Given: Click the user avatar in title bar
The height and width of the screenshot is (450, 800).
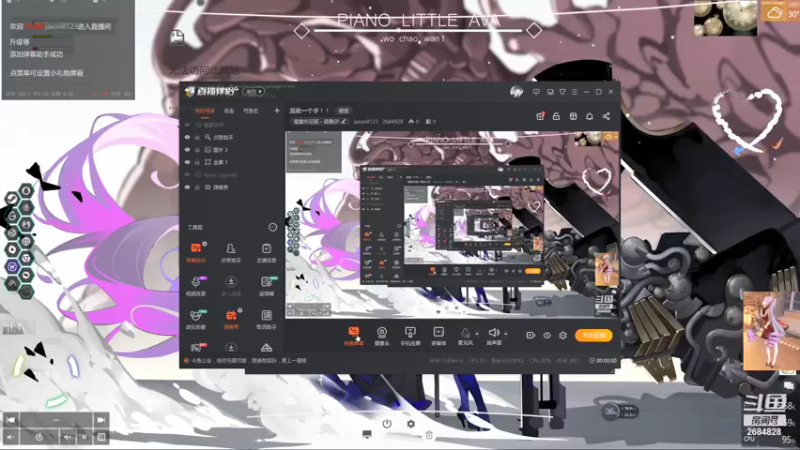Looking at the screenshot, I should [516, 92].
